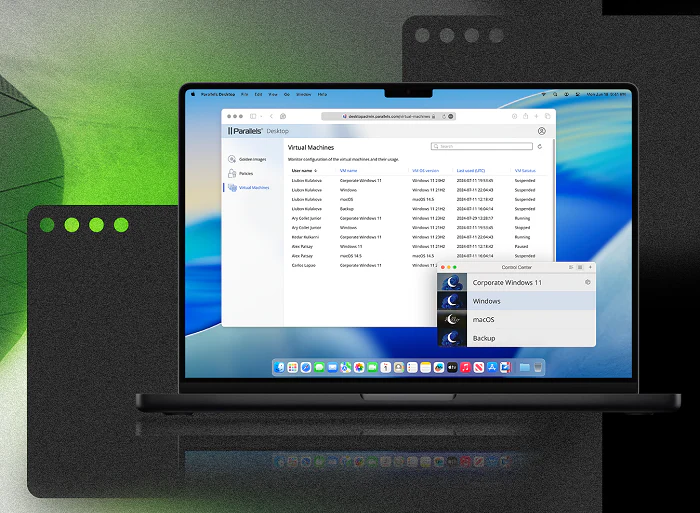The width and height of the screenshot is (700, 513).
Task: Open the Window menu
Action: (304, 94)
